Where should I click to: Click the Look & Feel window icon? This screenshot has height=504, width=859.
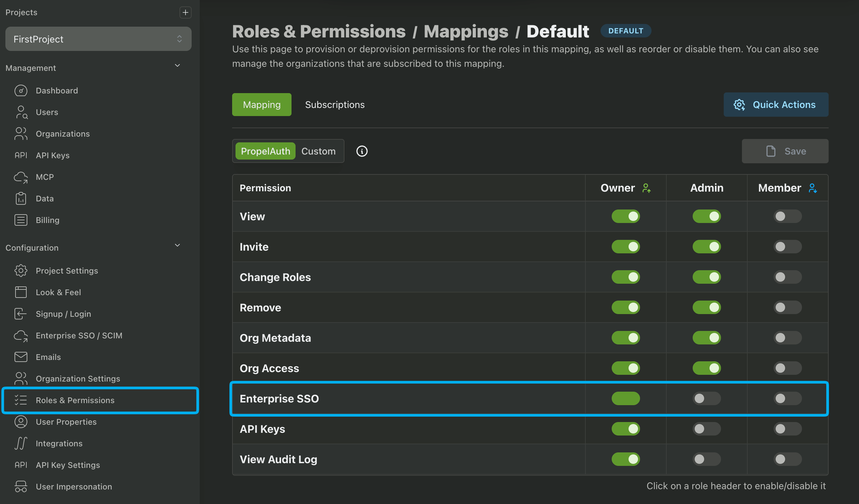point(21,292)
